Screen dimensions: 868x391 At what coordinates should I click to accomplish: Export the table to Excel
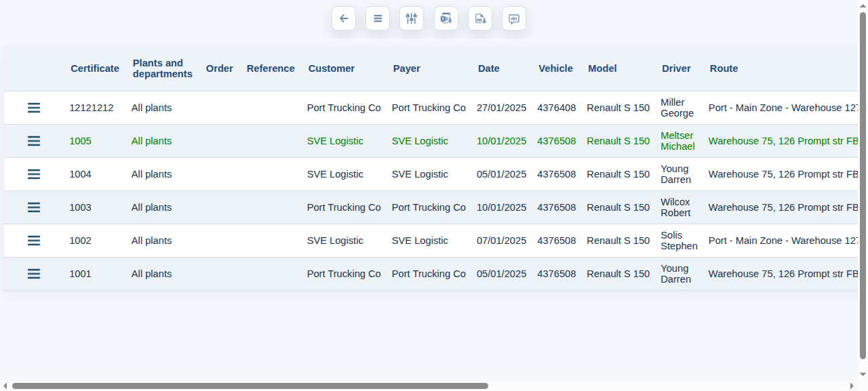[x=446, y=18]
